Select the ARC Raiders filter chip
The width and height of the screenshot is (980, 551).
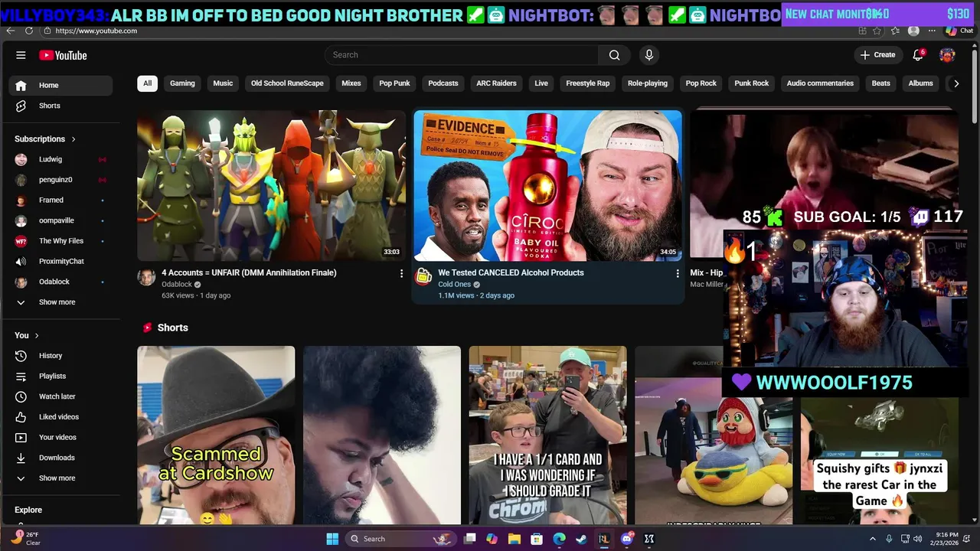[x=496, y=83]
